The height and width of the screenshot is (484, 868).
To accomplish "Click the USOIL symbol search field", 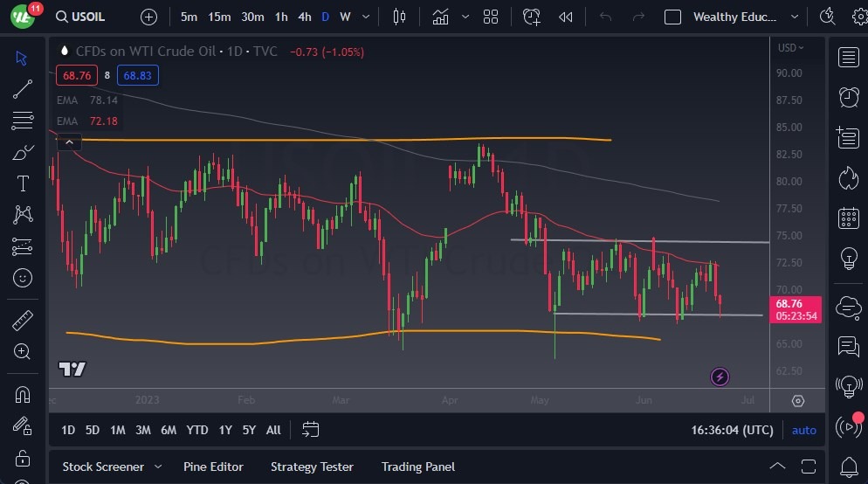I will pos(89,17).
